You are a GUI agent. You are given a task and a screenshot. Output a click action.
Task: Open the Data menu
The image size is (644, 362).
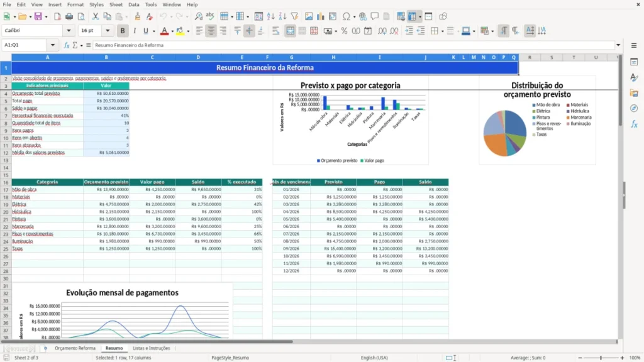pos(133,4)
